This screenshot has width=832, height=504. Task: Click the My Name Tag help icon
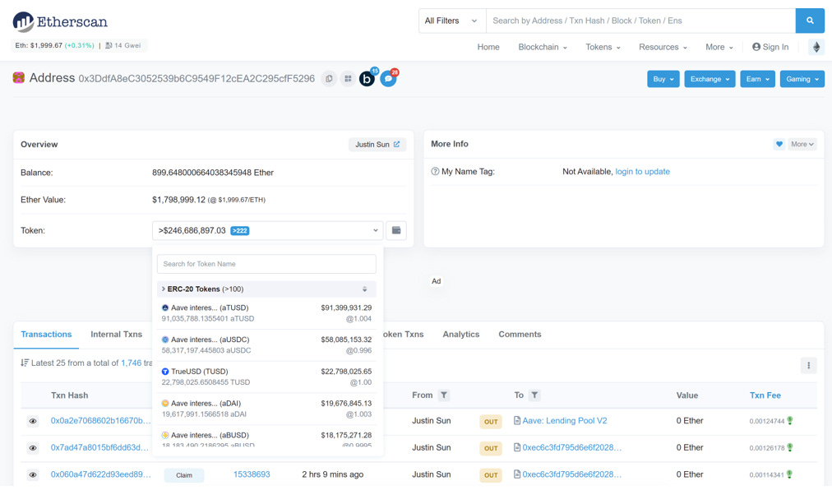coord(435,171)
